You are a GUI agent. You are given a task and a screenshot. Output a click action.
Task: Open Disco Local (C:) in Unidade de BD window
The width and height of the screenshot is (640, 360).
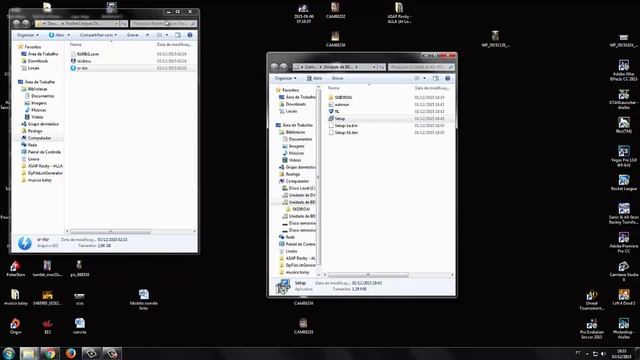pyautogui.click(x=302, y=188)
